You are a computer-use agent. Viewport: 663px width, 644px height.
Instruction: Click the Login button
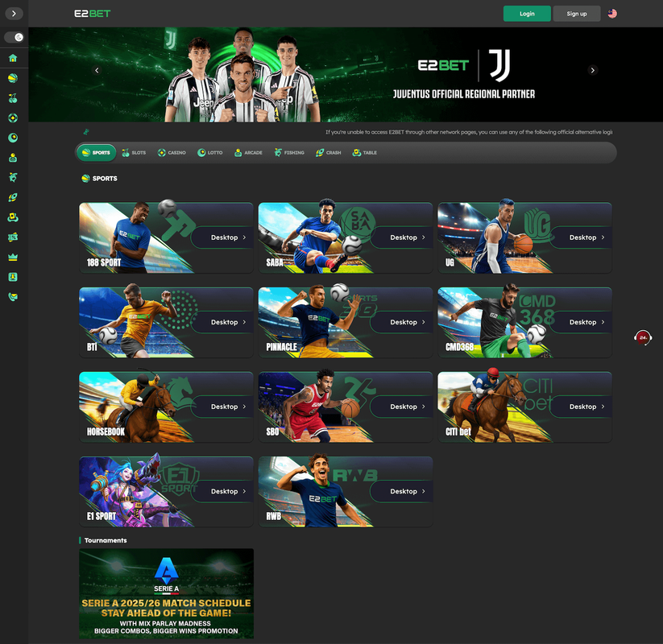pyautogui.click(x=527, y=14)
